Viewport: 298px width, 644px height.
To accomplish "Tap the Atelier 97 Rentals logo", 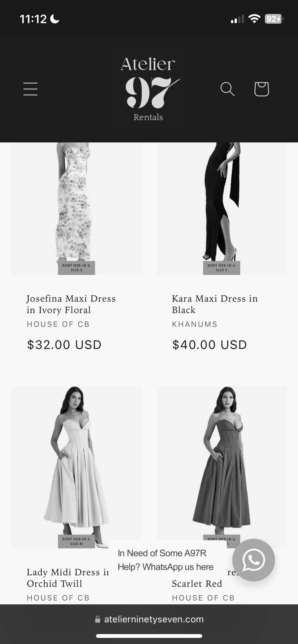I will [x=149, y=89].
